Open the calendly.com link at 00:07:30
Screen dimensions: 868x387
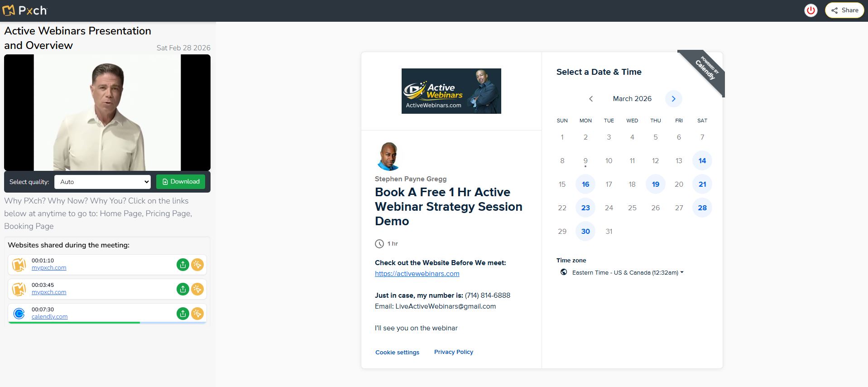point(49,317)
